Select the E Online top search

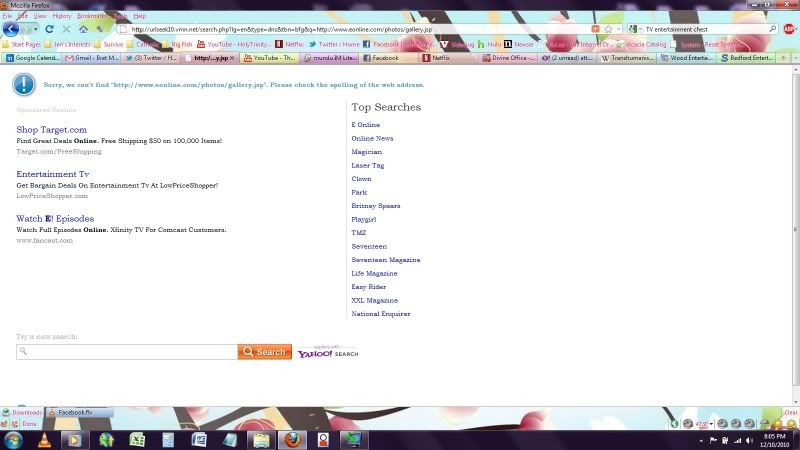pyautogui.click(x=365, y=124)
